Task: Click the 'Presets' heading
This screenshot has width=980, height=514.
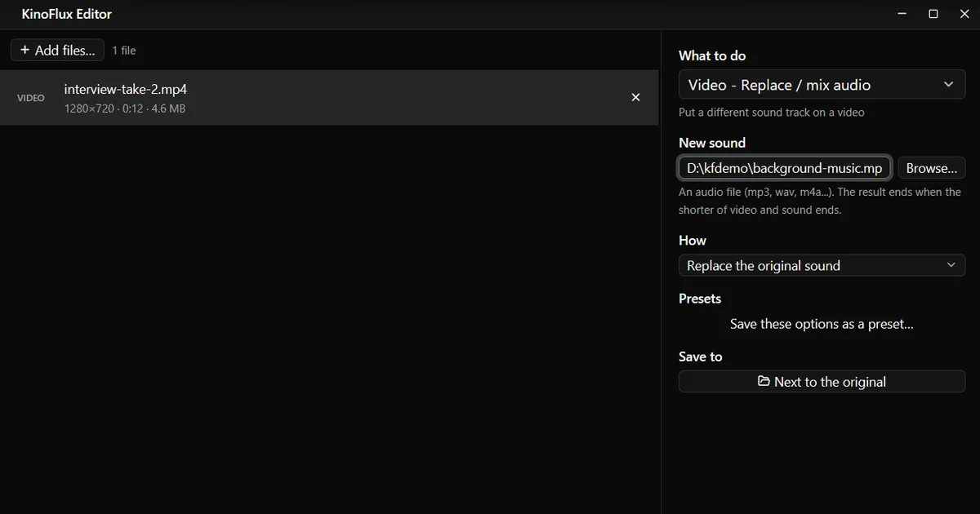Action: 700,299
